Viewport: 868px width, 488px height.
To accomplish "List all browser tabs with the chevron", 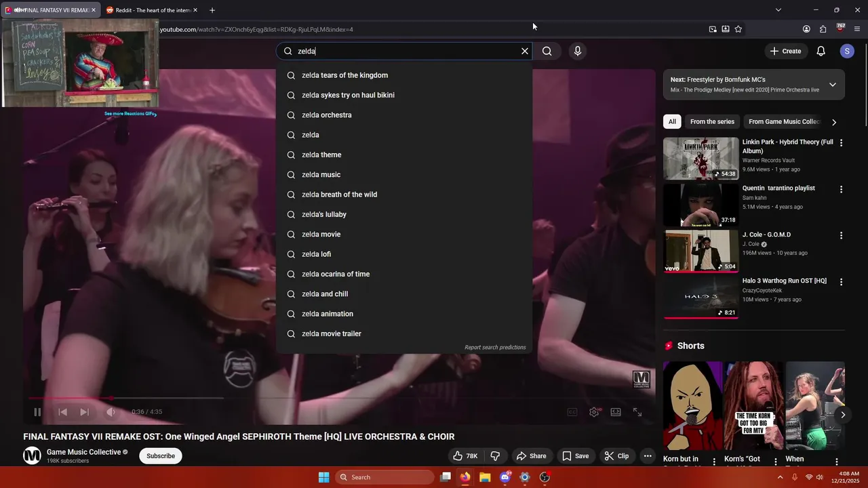I will pos(778,10).
